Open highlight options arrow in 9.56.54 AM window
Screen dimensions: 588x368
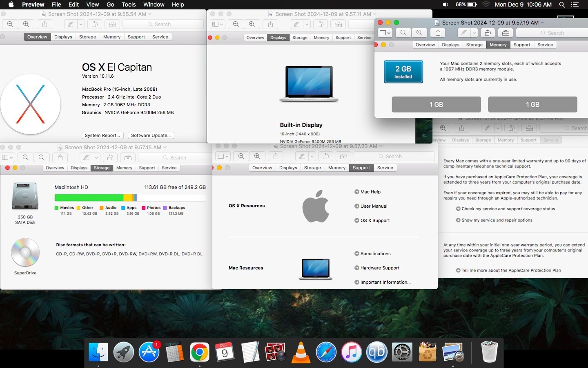pos(81,25)
